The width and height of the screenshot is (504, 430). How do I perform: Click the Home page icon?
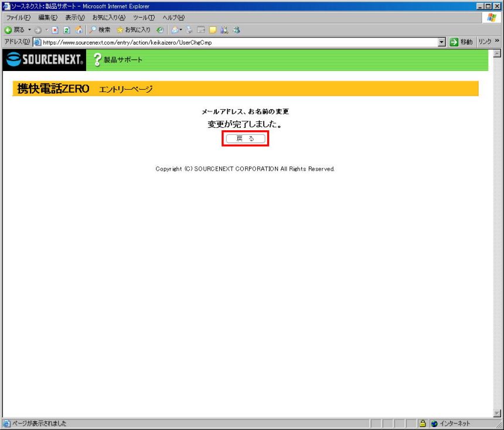(x=79, y=30)
